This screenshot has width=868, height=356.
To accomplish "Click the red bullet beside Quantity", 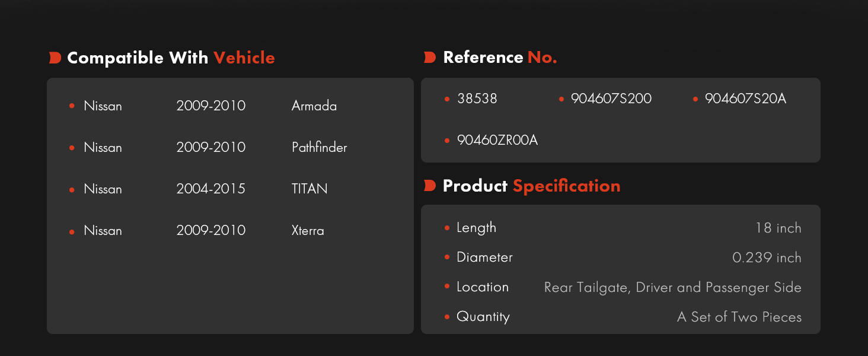I will click(x=447, y=317).
